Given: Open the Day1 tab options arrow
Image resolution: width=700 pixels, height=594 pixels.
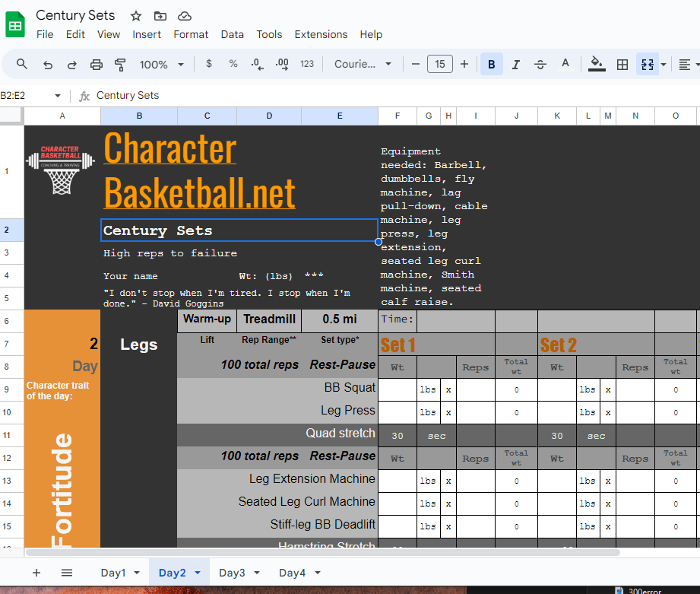Looking at the screenshot, I should coord(137,573).
